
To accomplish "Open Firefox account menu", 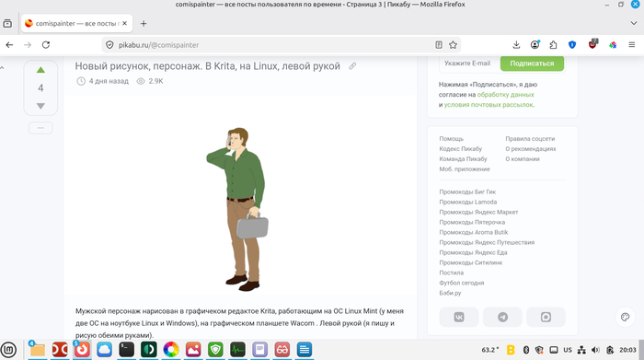I will [535, 45].
